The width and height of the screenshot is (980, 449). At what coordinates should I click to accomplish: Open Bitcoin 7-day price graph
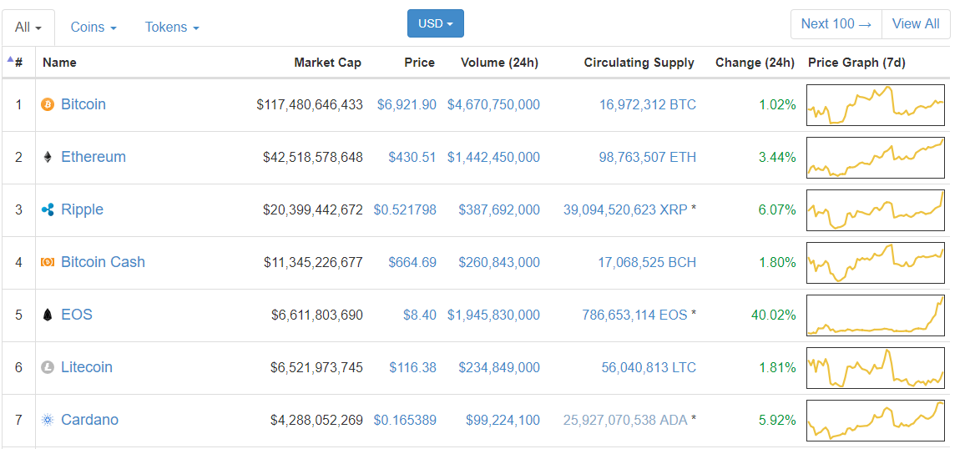click(x=875, y=105)
